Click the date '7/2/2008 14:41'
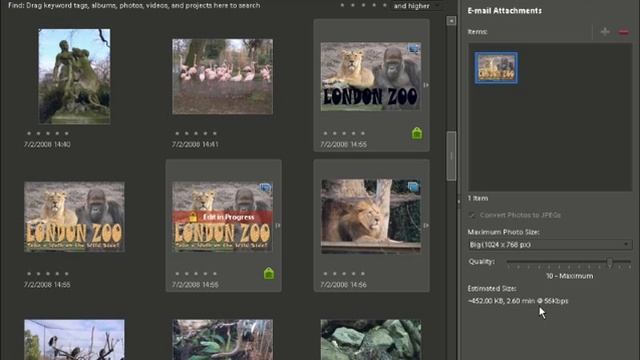The width and height of the screenshot is (640, 360). 195,144
